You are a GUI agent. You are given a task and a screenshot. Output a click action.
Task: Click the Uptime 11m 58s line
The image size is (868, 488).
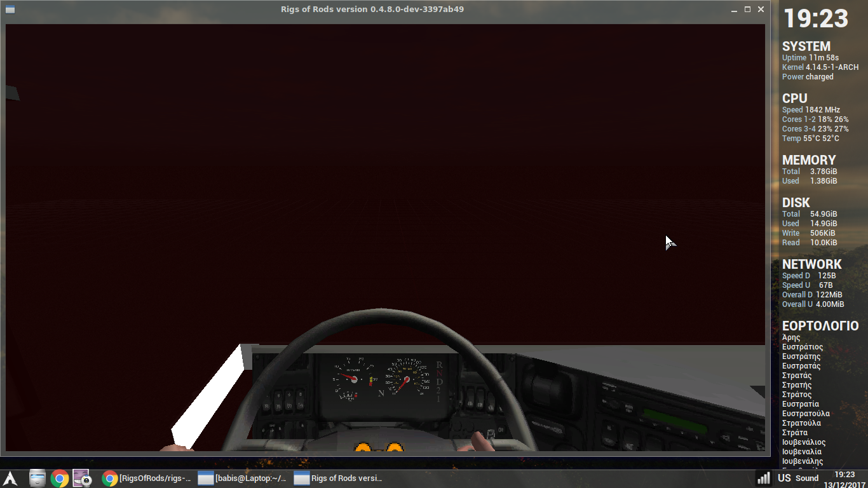pos(810,58)
